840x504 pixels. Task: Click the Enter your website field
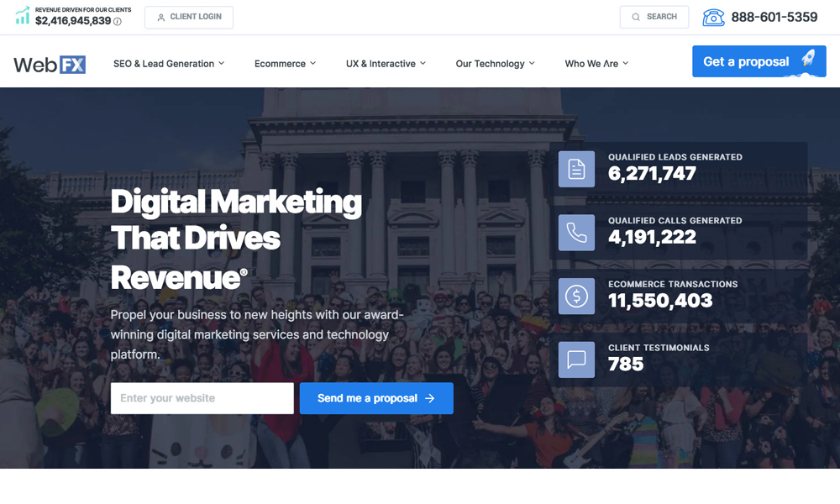pos(202,398)
